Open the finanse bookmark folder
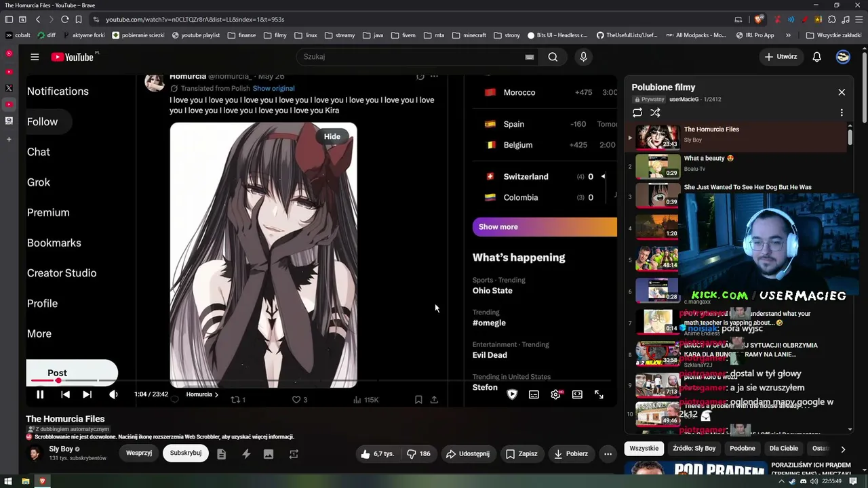868x488 pixels. [242, 35]
